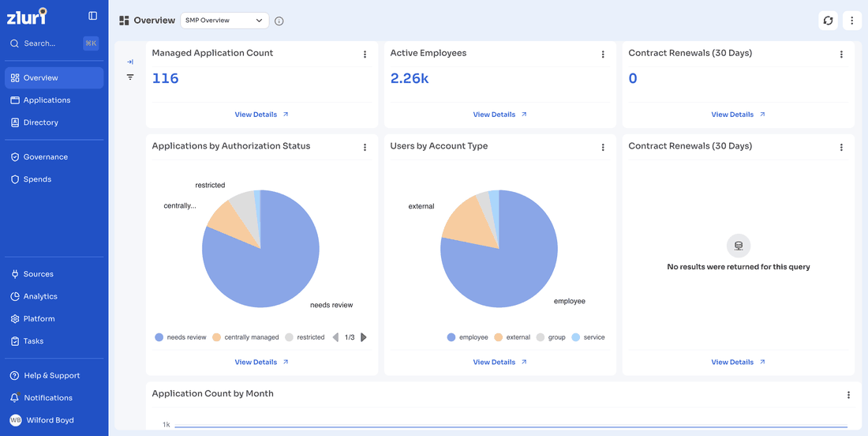
Task: View Details for Active Employees
Action: 499,115
